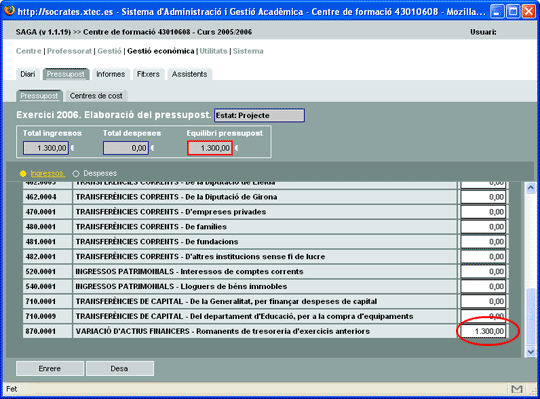Click the mail icon in the status bar

click(517, 389)
